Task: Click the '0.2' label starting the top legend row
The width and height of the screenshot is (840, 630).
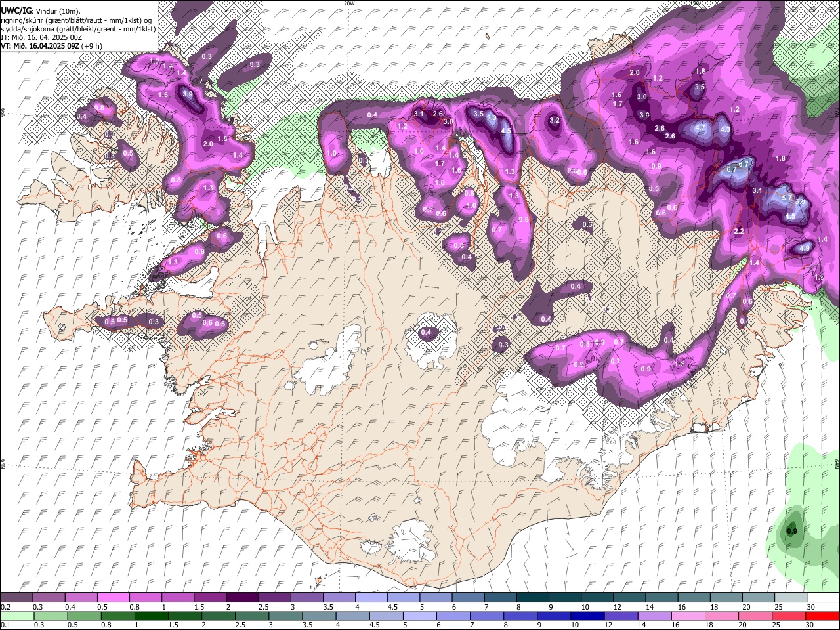Action: point(5,607)
